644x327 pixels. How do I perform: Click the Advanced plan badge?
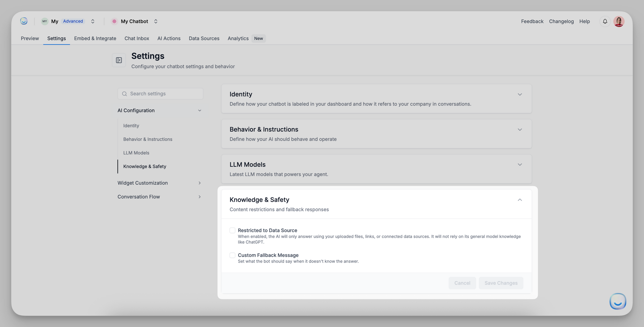click(x=73, y=21)
